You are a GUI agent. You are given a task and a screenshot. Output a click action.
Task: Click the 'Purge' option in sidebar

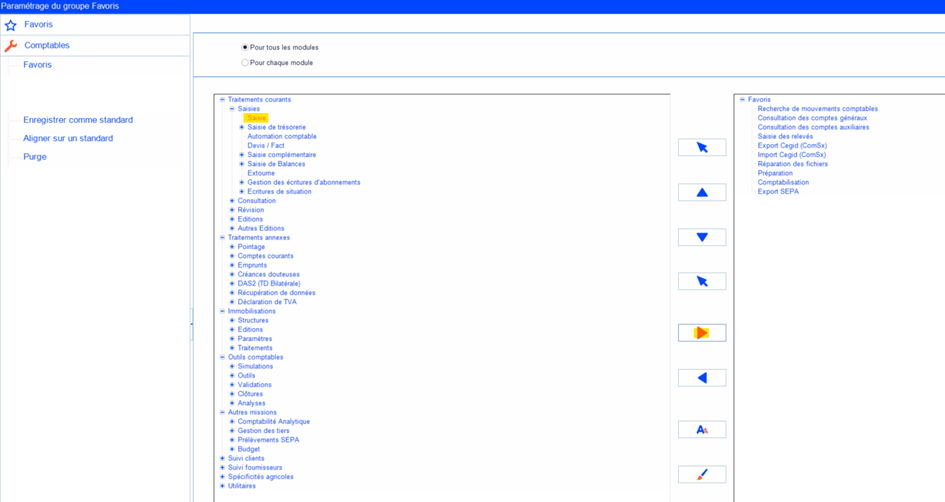tap(35, 157)
